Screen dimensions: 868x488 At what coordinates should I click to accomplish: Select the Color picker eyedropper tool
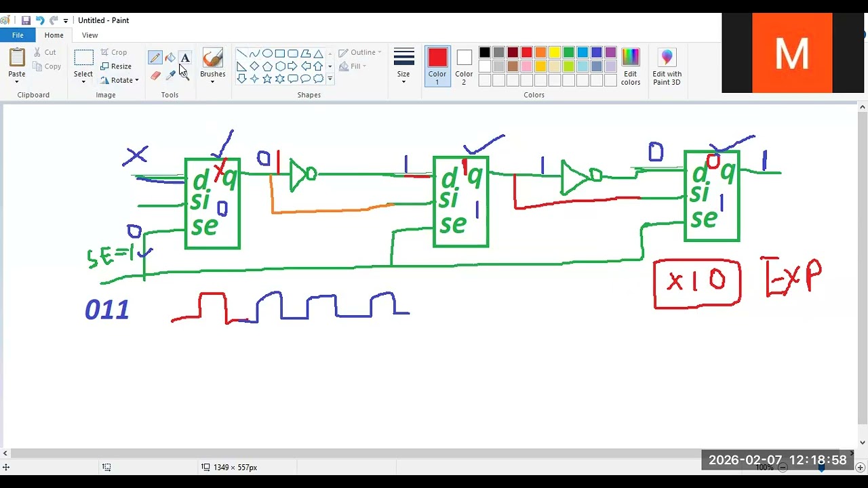[170, 75]
